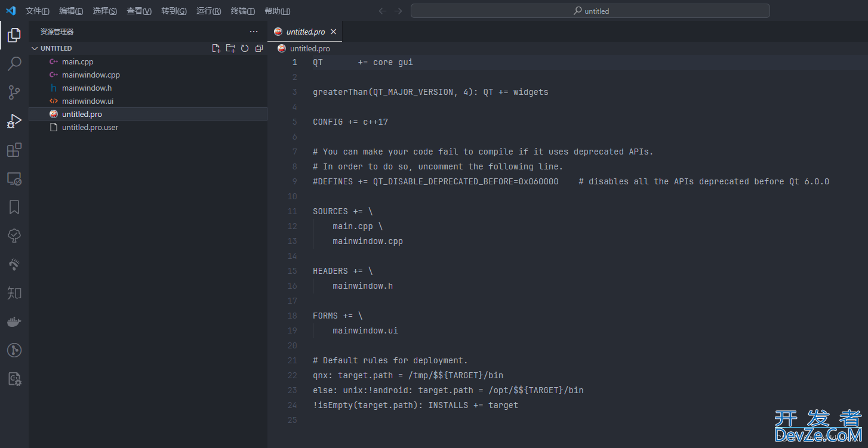
Task: Open Explorer more actions ellipsis
Action: [254, 32]
